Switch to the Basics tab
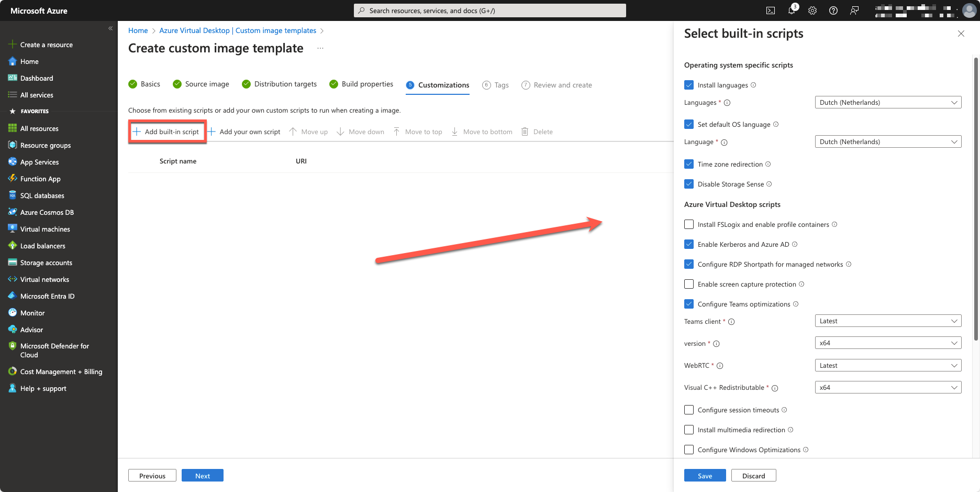The width and height of the screenshot is (980, 492). point(144,84)
